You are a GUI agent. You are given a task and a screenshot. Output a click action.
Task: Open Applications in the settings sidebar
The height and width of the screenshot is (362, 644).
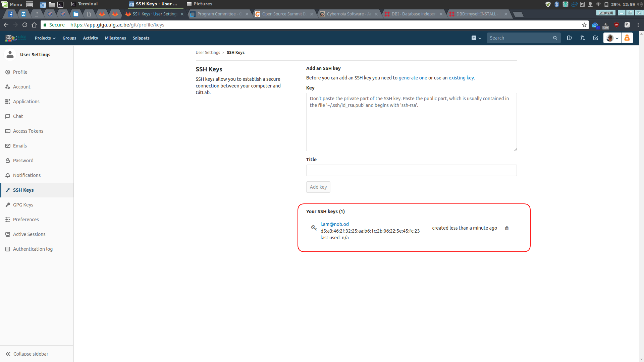tap(37, 102)
